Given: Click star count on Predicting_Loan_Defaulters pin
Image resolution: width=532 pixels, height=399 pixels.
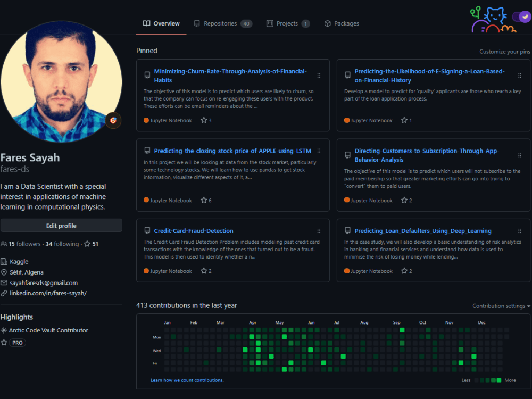Looking at the screenshot, I should pyautogui.click(x=406, y=271).
